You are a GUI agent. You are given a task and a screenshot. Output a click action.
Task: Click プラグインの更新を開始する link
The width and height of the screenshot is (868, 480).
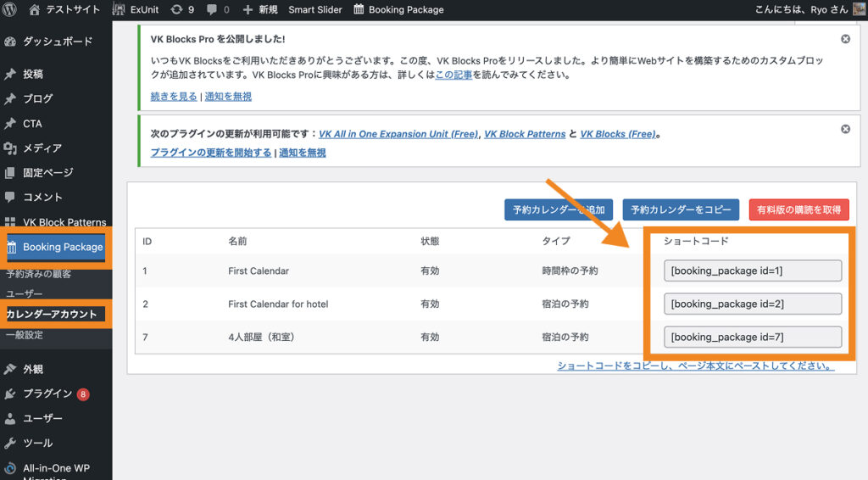(211, 153)
